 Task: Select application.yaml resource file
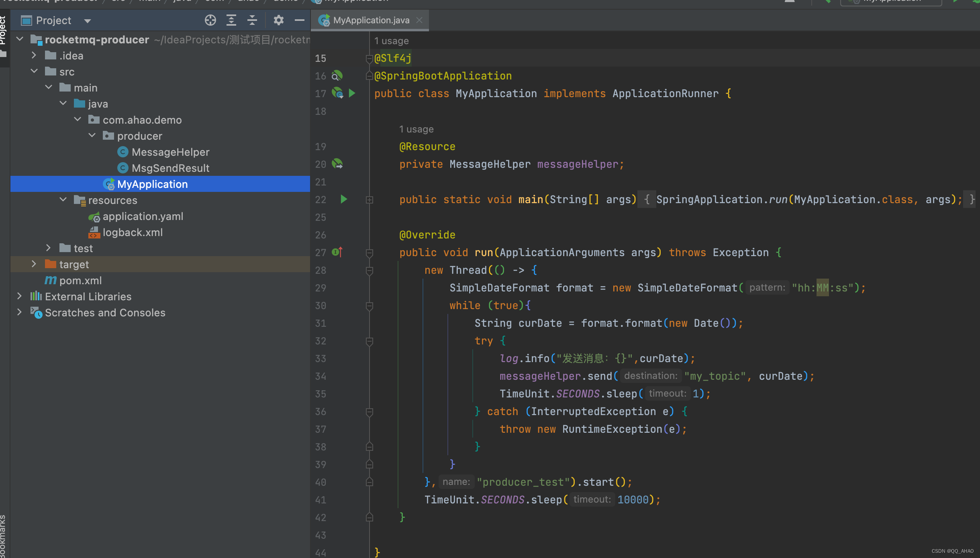coord(143,216)
